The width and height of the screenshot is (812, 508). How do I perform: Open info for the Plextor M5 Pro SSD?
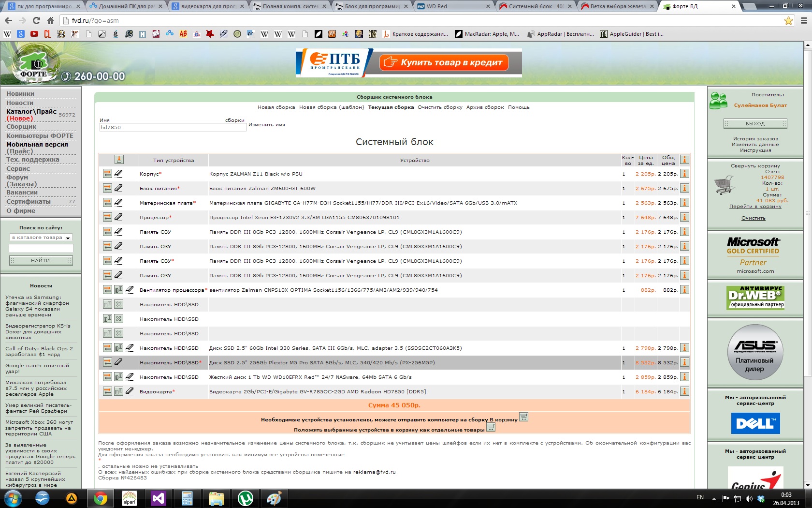tap(684, 362)
